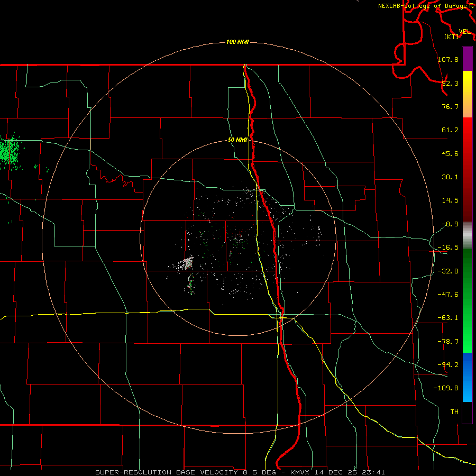Click the VEL [KT] units label
476x476 pixels.
456,34
